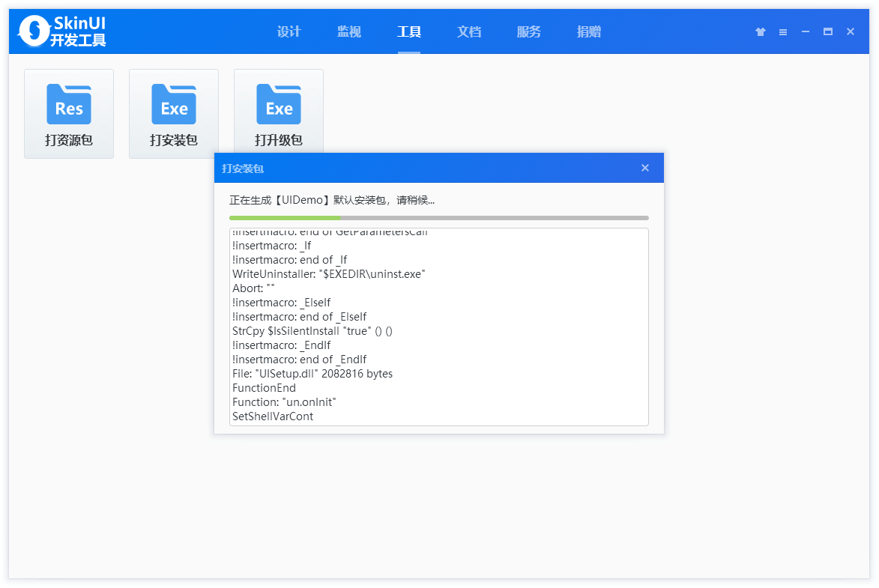
Task: Click log line 'StrCpy $IsSilentInstall "true"'
Action: [312, 331]
